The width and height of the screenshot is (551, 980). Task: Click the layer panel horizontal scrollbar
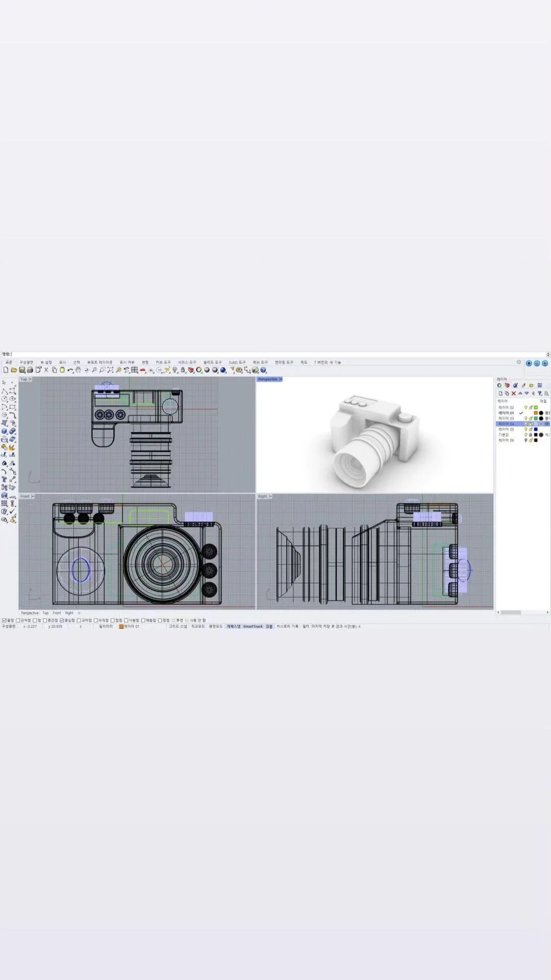point(523,612)
